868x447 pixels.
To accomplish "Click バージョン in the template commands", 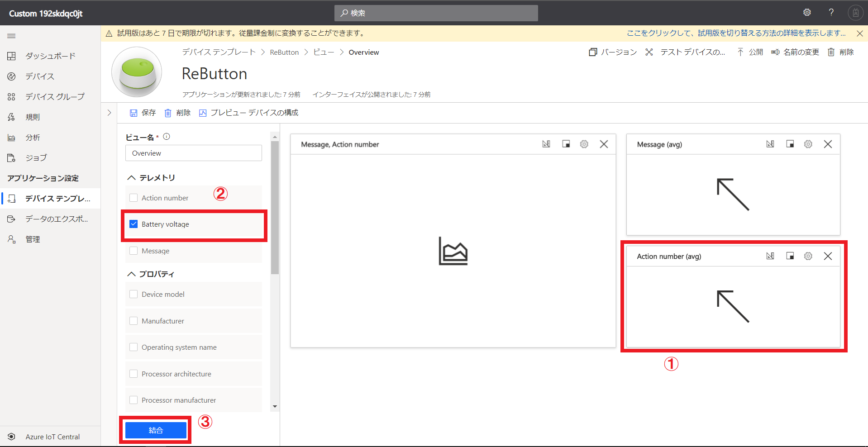I will (x=613, y=52).
